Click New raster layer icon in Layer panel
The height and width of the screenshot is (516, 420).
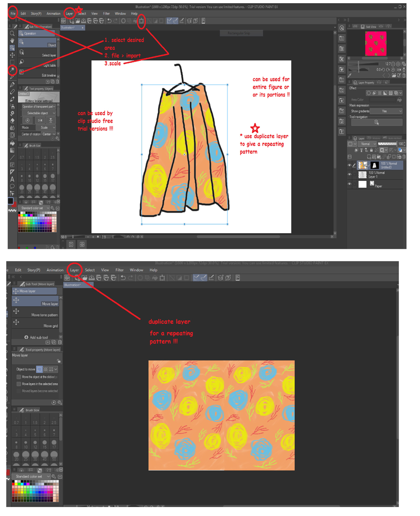pos(369,157)
